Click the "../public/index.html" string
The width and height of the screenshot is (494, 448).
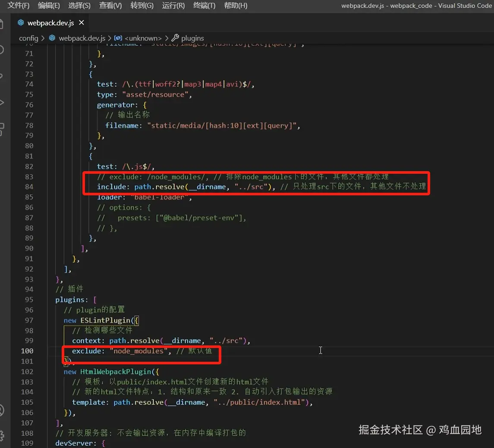(259, 402)
